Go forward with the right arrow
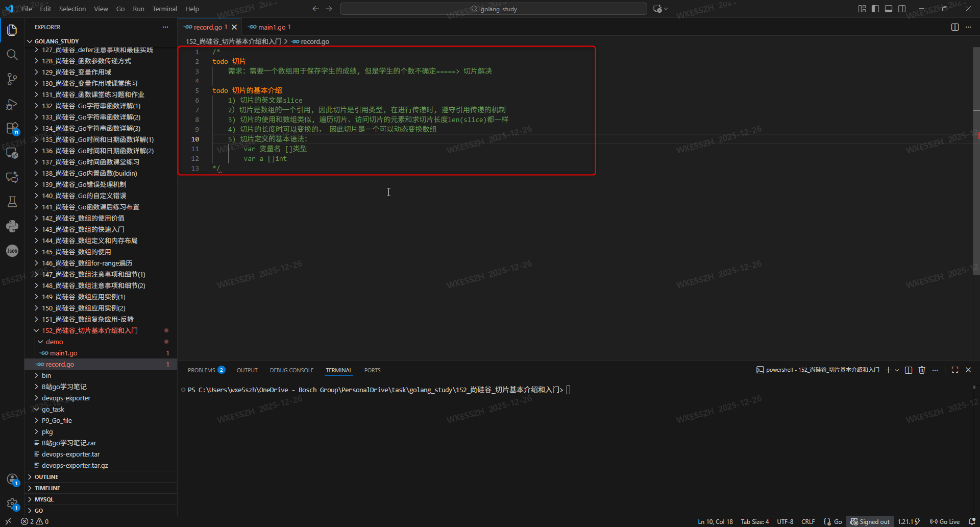 coord(329,9)
